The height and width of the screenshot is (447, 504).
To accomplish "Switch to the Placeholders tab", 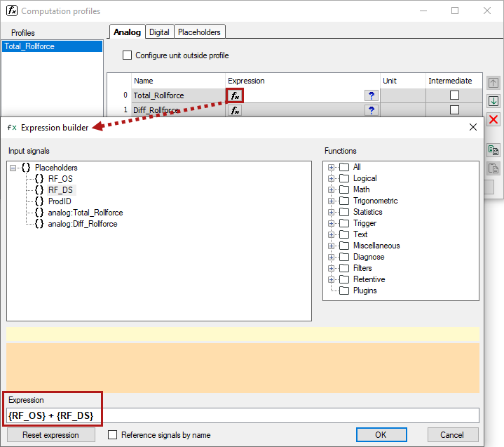I will [x=199, y=32].
